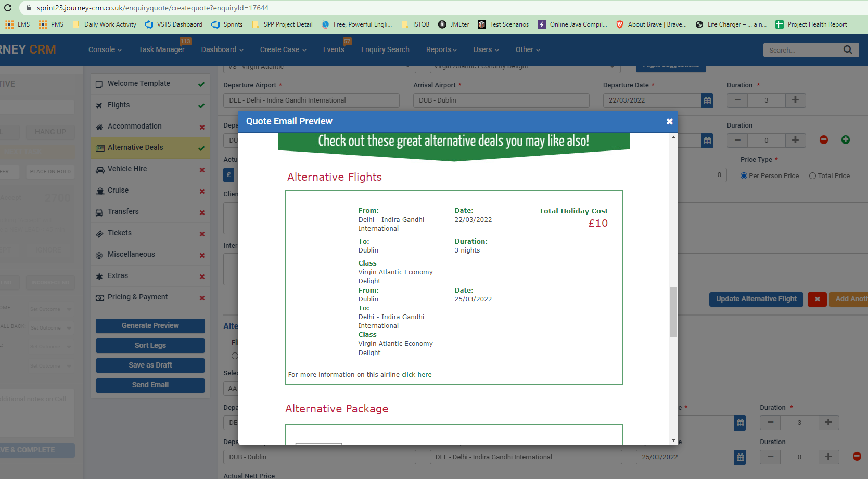This screenshot has width=868, height=479.
Task: Open the VSTS Dashboard bookmark
Action: tap(173, 24)
